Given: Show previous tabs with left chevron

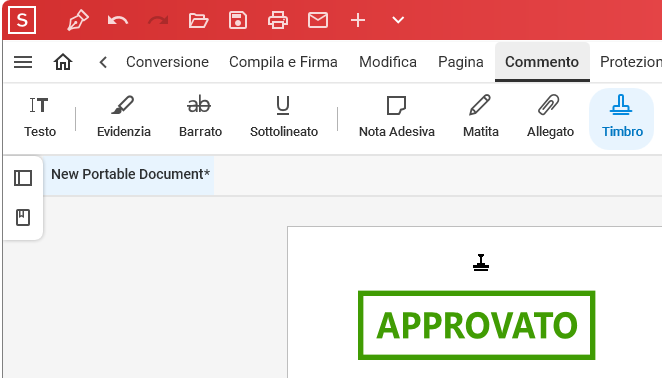Looking at the screenshot, I should coord(103,62).
